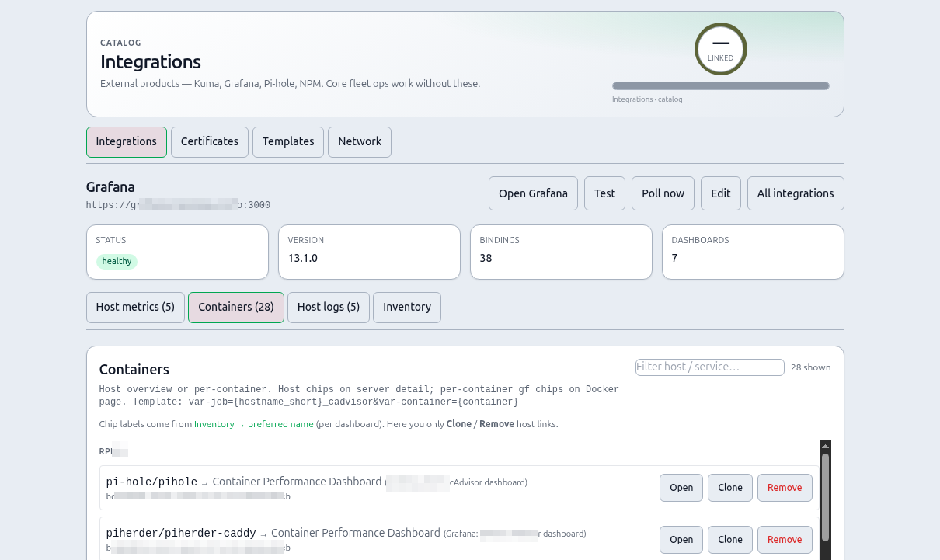Click the '28 shown' counter text
Screen dimensions: 940x560
811,367
